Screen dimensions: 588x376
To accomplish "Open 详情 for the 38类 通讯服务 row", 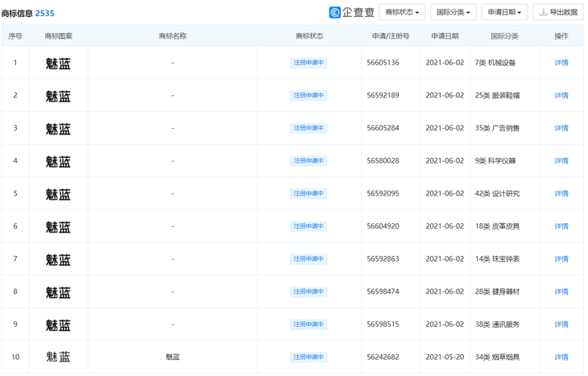I will (561, 324).
